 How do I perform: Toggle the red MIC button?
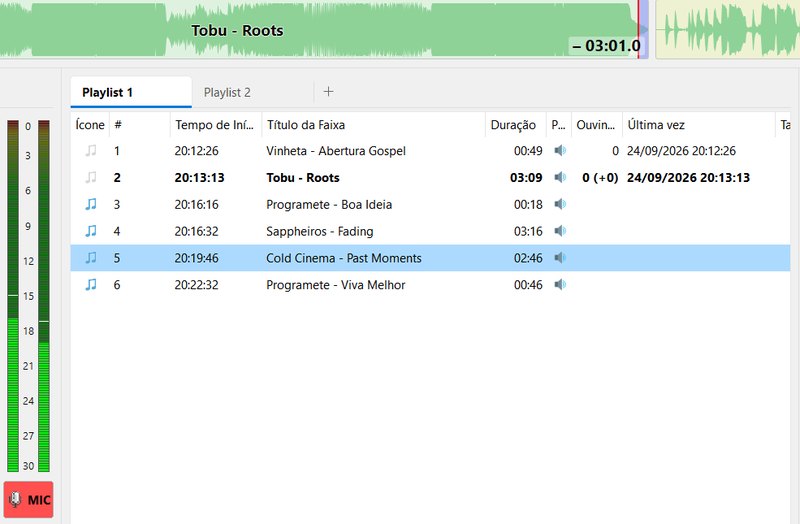(29, 500)
